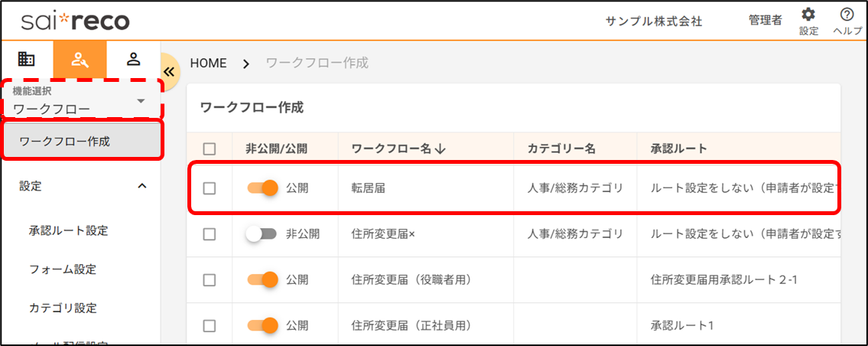Viewport: 868px width, 346px height.
Task: Go to フォーム設定 in sidebar
Action: tap(63, 269)
